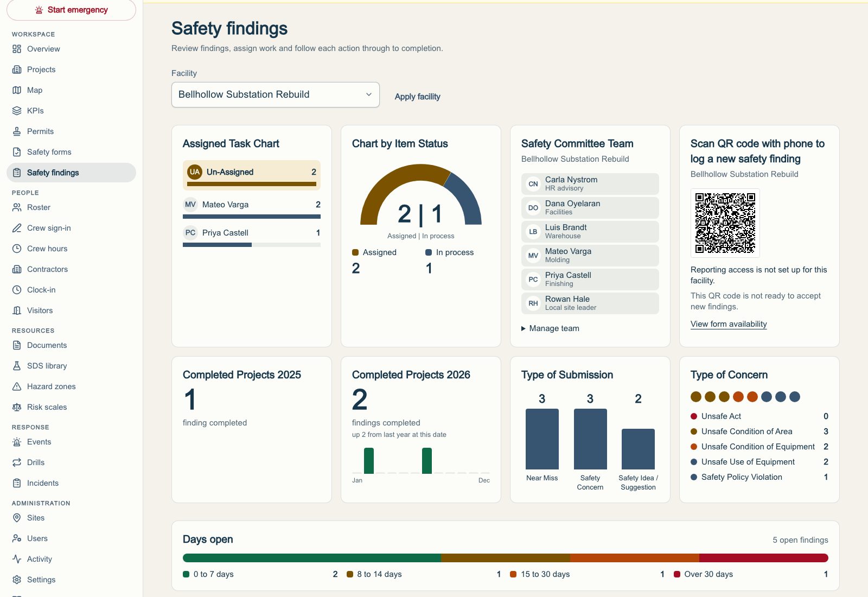Screen dimensions: 868x597
Task: Click Unsafe Condition of Equipment legend row
Action: point(759,447)
